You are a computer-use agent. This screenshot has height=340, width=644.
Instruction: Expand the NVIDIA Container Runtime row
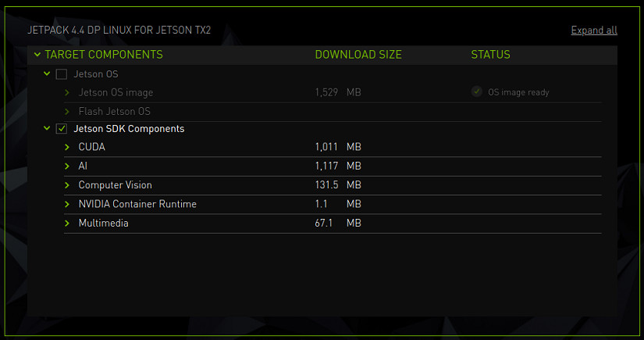[67, 204]
